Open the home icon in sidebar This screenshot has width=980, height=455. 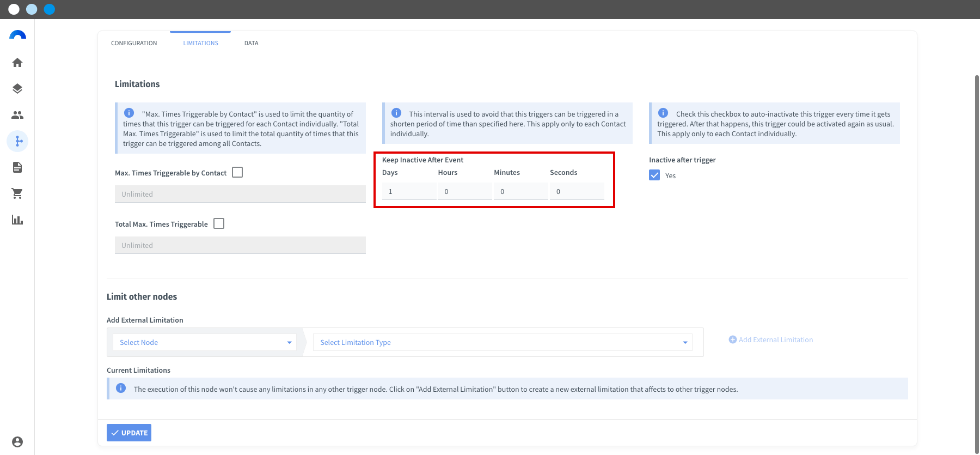coord(17,63)
